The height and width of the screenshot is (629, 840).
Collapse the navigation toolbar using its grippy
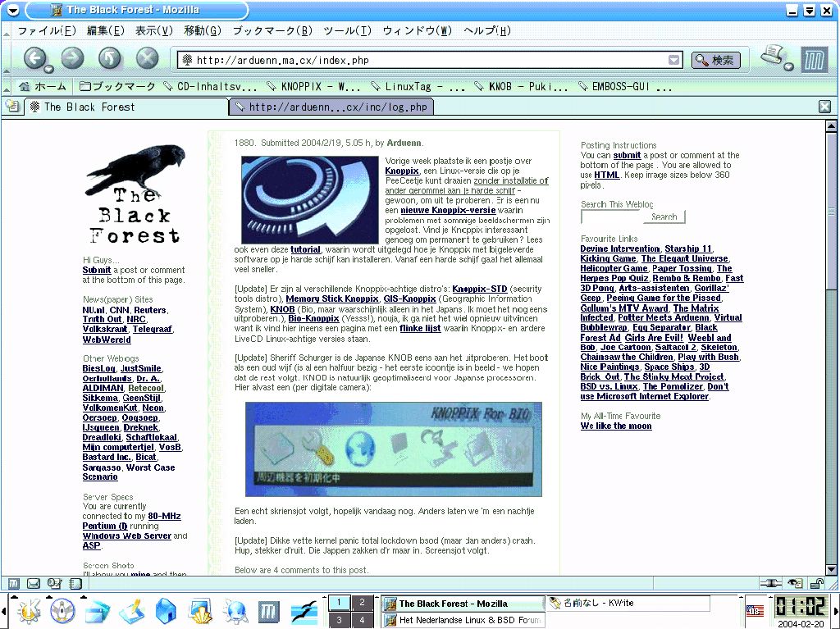pos(6,58)
